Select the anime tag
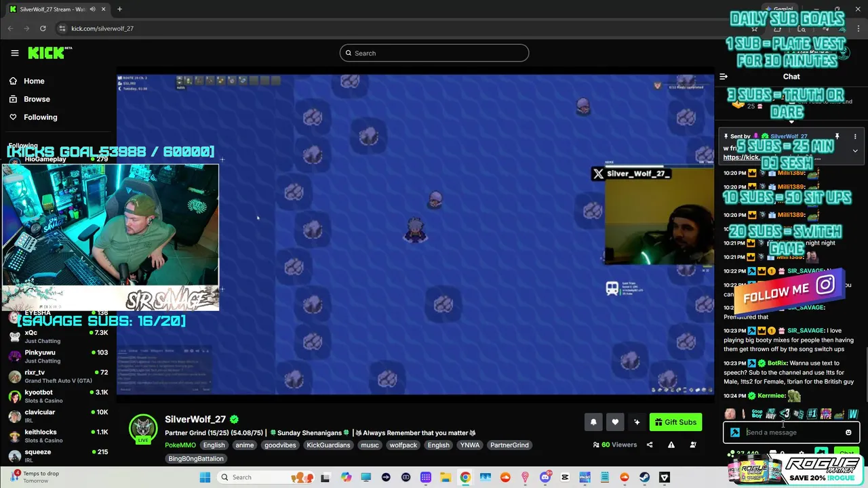Viewport: 868px width, 488px height. click(x=245, y=445)
